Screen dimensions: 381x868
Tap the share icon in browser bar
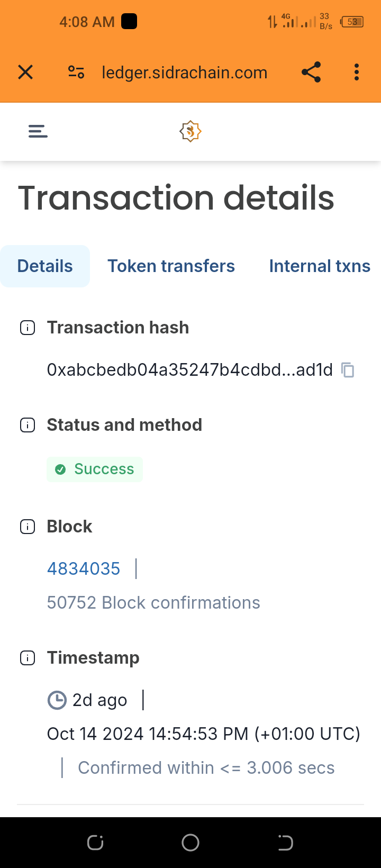tap(311, 72)
